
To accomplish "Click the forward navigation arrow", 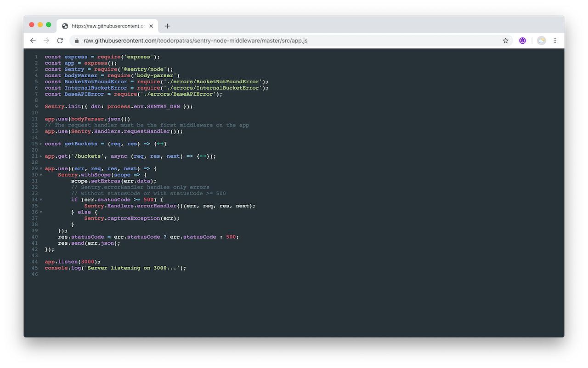I will (46, 40).
